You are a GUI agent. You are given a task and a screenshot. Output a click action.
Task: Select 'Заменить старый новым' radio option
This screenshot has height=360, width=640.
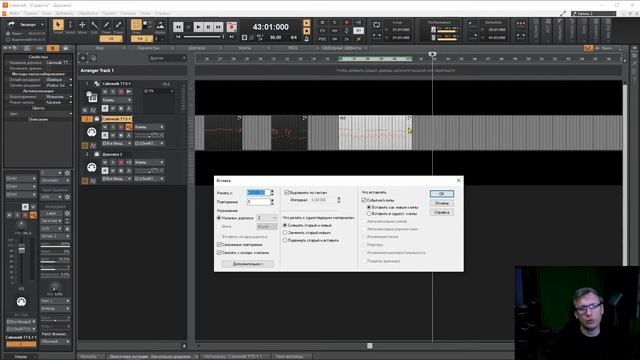click(x=285, y=233)
